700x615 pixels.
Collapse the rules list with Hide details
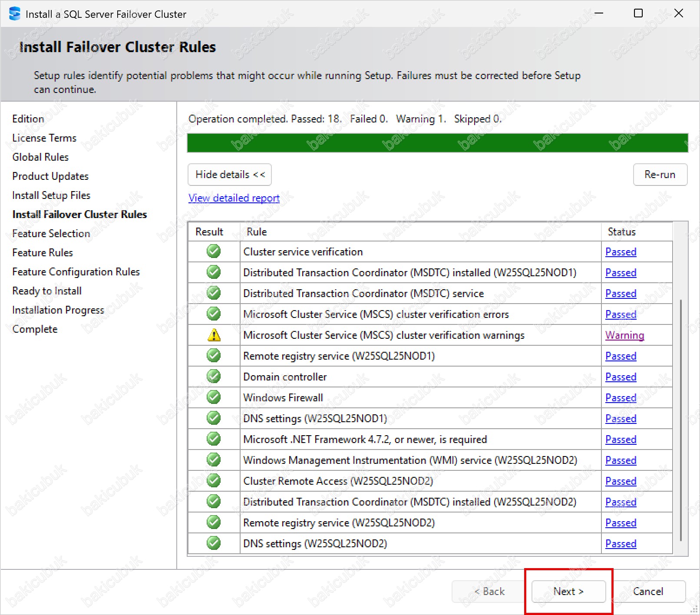coord(230,175)
